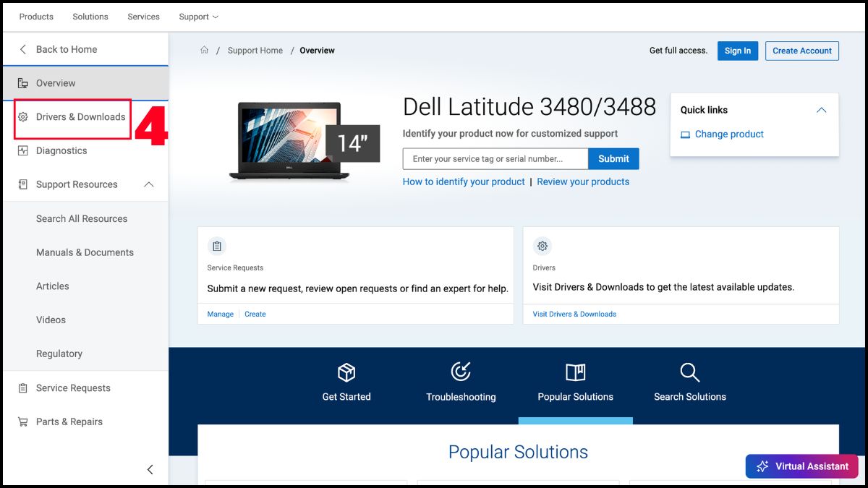This screenshot has height=488, width=868.
Task: Click the Drivers & Downloads gear icon
Action: [x=23, y=117]
